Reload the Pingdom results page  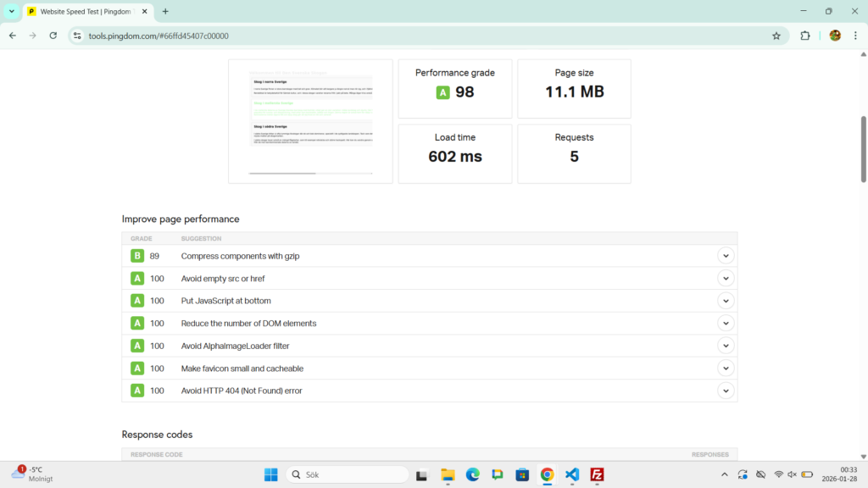[53, 36]
